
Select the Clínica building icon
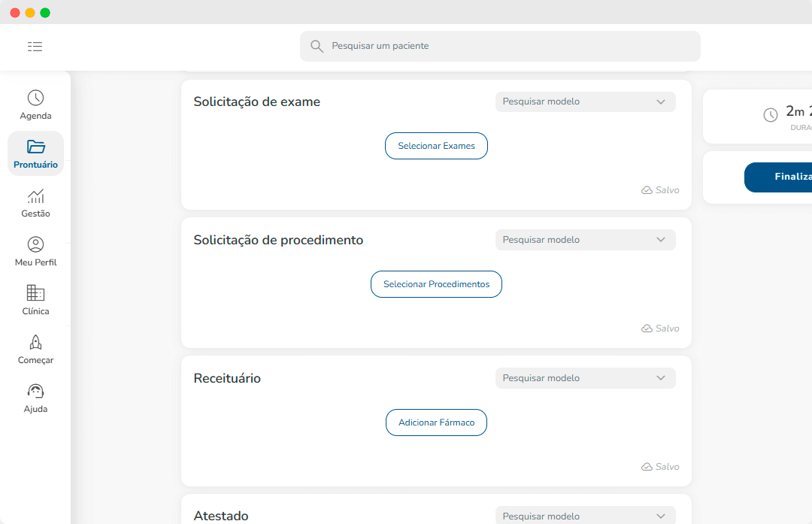(35, 293)
